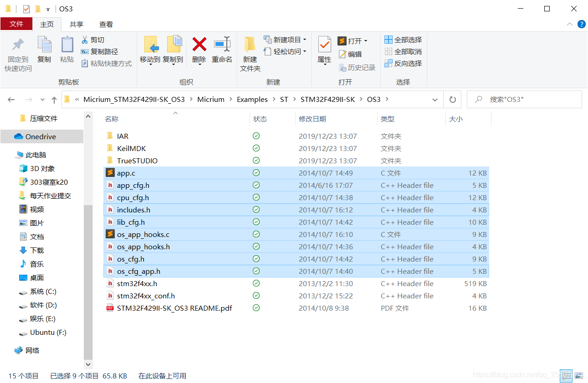588x383 pixels.
Task: Expand Micrium breadcrumb chevron in address bar
Action: (x=230, y=100)
